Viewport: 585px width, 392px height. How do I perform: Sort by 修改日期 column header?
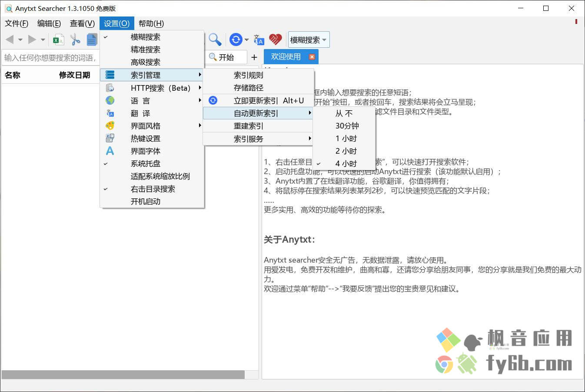click(75, 75)
